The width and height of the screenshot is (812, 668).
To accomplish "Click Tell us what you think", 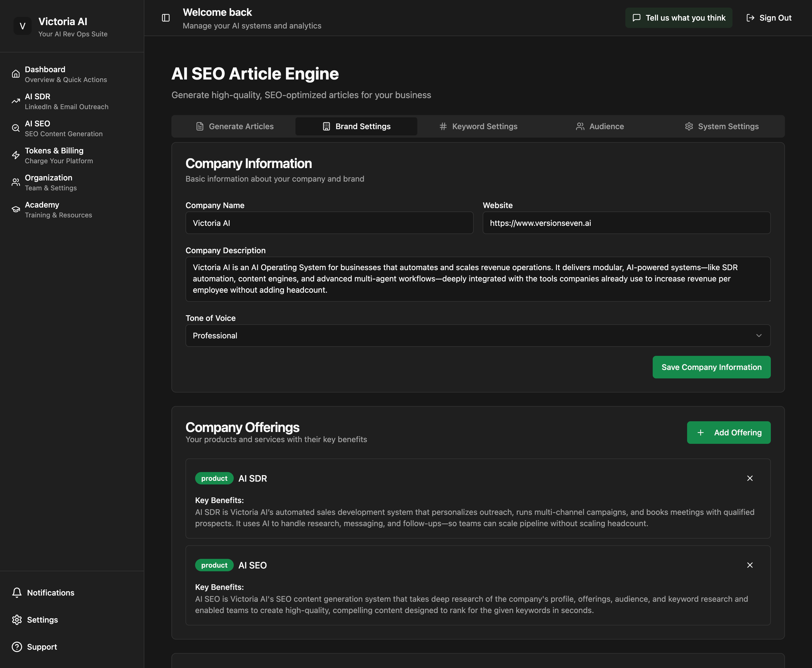I will tap(679, 18).
